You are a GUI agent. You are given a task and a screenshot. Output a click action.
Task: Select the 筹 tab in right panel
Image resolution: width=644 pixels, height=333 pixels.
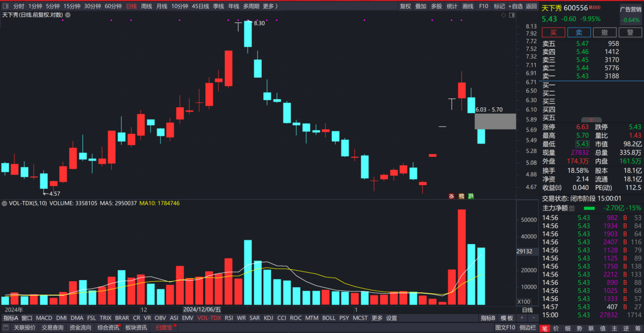(x=638, y=328)
